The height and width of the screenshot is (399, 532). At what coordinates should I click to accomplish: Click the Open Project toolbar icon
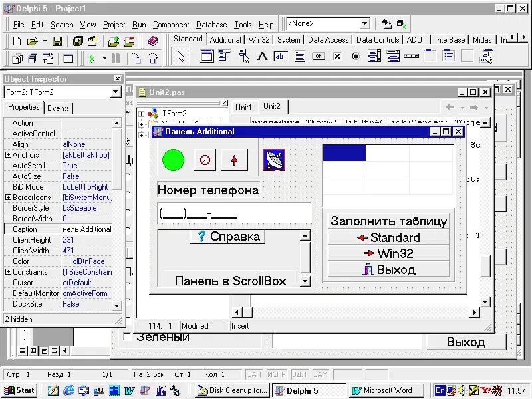[x=92, y=41]
